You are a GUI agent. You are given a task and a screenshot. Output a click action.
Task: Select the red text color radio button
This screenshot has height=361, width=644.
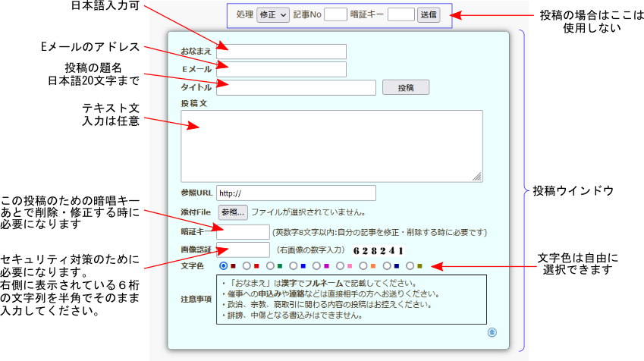coord(247,266)
